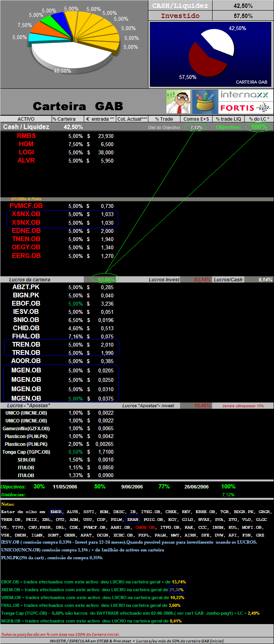This screenshot has height=644, width=274.
Task: Click the 26/06/2006 objective date
Action: [196, 487]
